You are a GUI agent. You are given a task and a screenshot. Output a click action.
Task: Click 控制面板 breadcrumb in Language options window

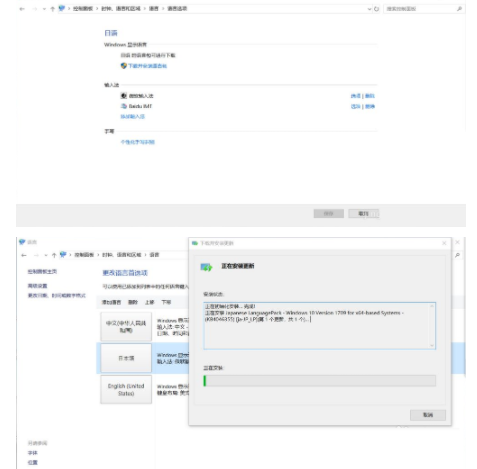(83, 9)
